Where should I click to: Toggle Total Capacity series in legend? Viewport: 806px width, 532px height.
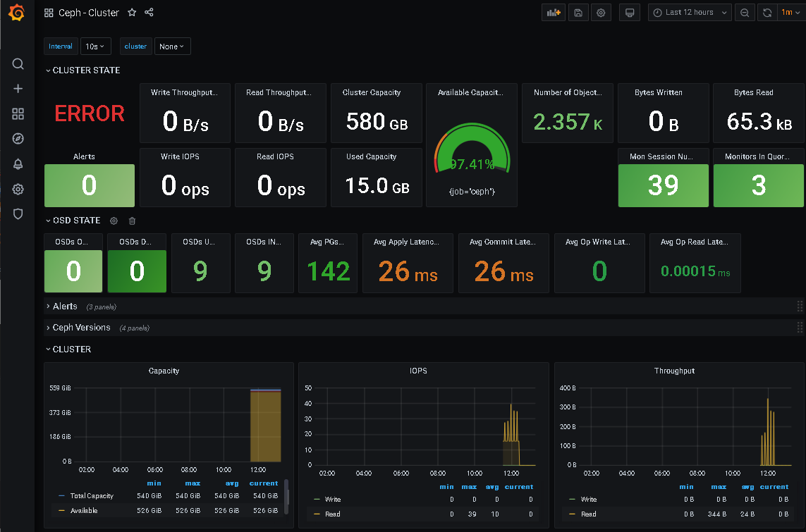(92, 496)
